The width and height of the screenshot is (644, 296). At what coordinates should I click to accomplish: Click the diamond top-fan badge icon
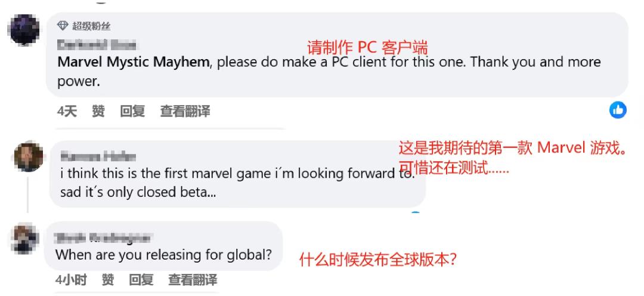click(x=63, y=26)
